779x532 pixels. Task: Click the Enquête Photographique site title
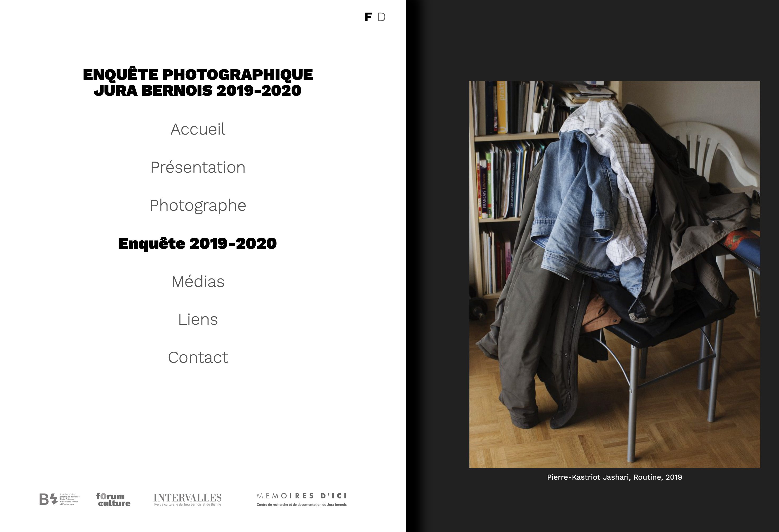198,75
